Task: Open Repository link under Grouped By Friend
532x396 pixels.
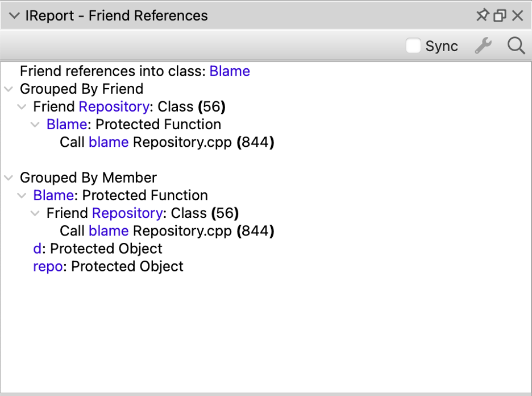Action: 114,107
